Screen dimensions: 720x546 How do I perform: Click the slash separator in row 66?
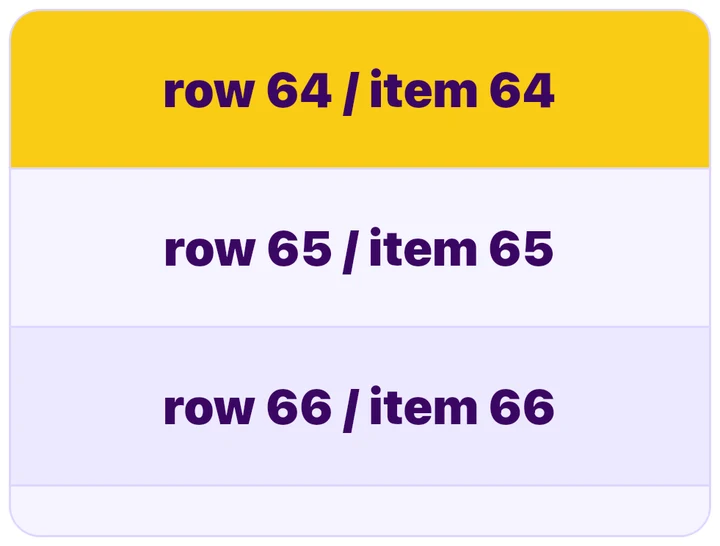point(350,409)
